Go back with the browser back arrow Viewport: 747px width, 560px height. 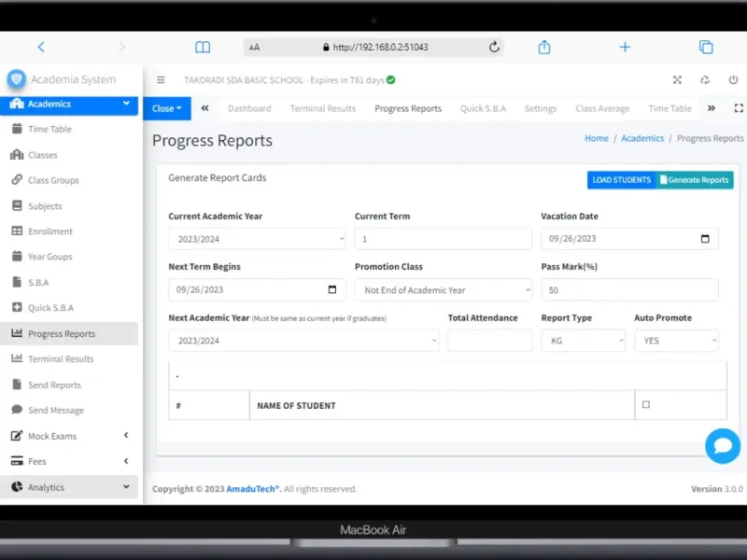point(41,47)
